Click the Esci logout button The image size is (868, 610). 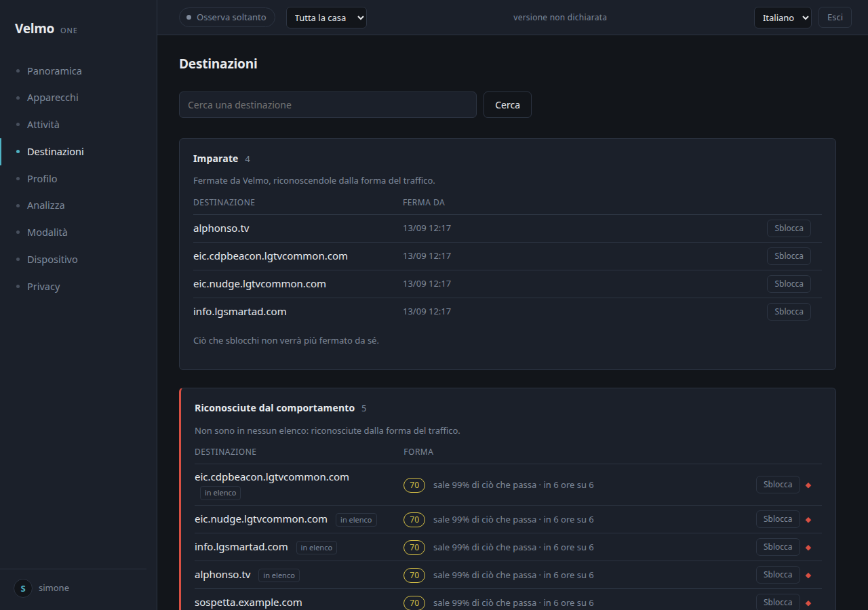click(x=835, y=18)
